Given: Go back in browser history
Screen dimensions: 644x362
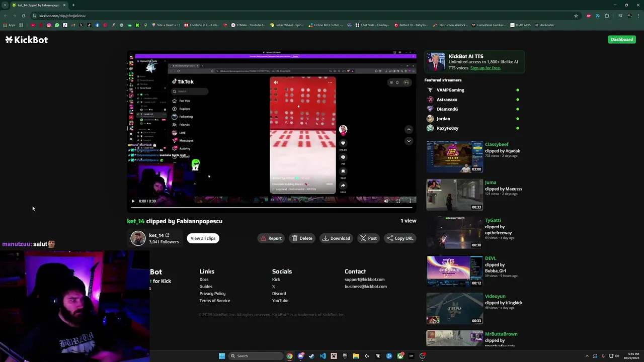Looking at the screenshot, I should pos(5,16).
